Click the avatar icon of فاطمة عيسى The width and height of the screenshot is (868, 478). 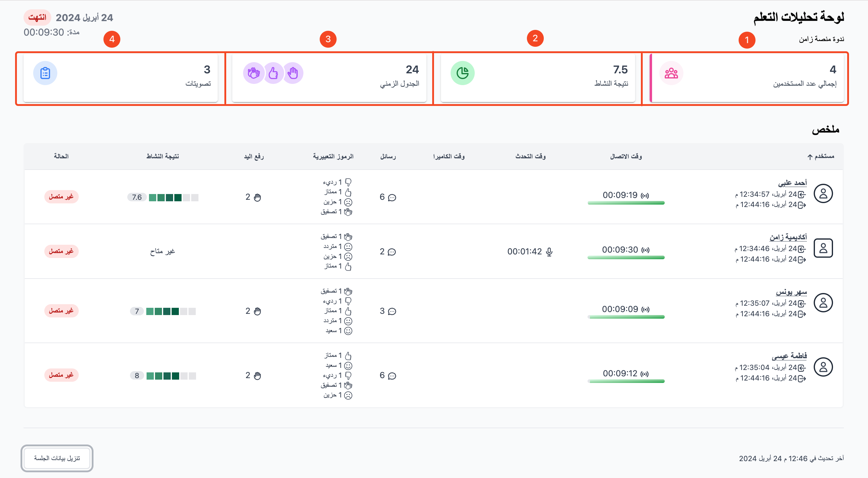coord(823,367)
